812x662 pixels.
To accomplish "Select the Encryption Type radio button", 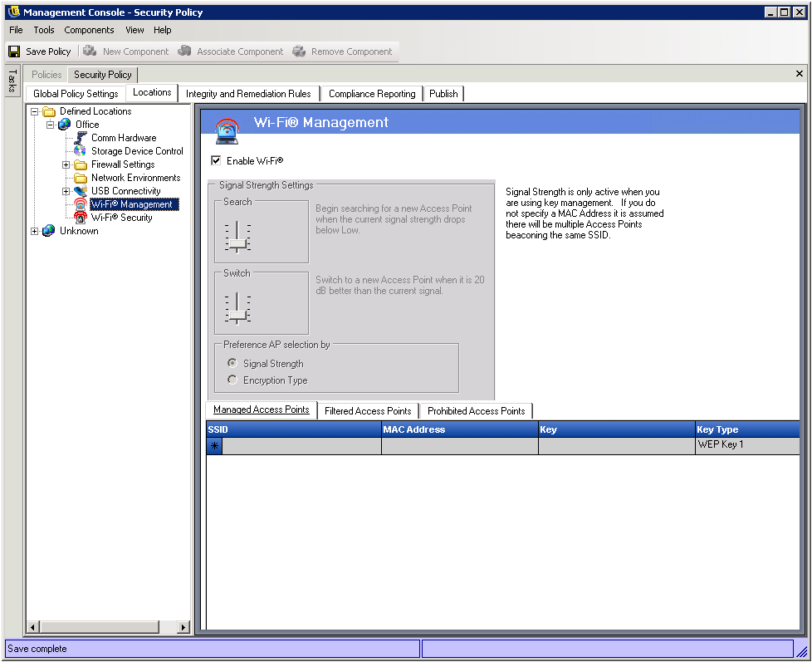I will (x=232, y=380).
